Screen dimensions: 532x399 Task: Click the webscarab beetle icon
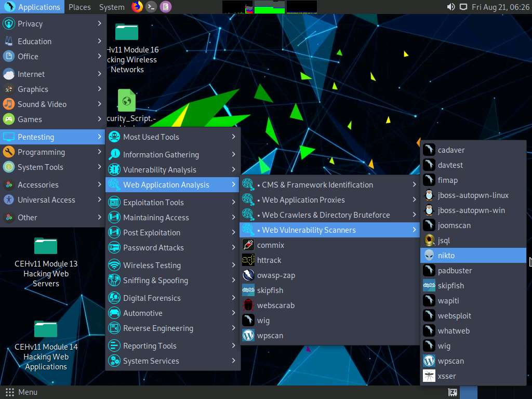(248, 305)
